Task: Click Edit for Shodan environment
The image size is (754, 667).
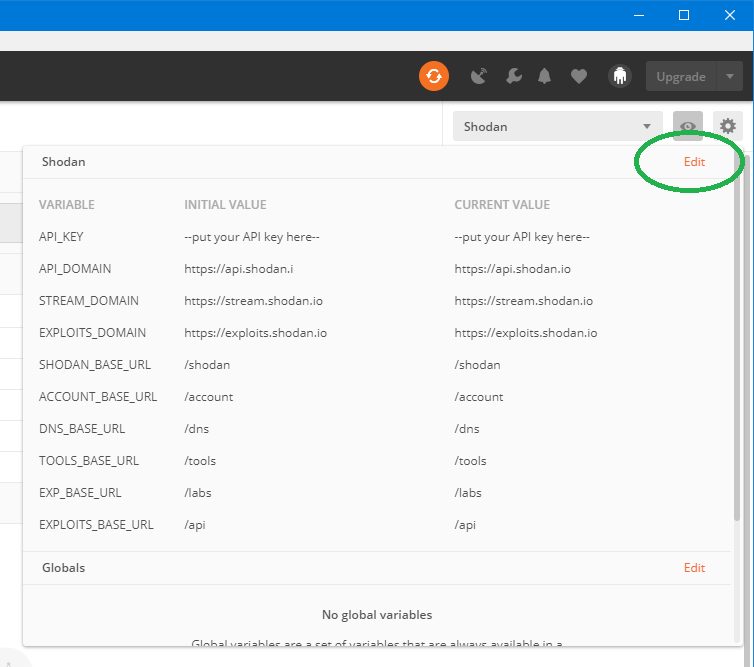Action: [694, 162]
